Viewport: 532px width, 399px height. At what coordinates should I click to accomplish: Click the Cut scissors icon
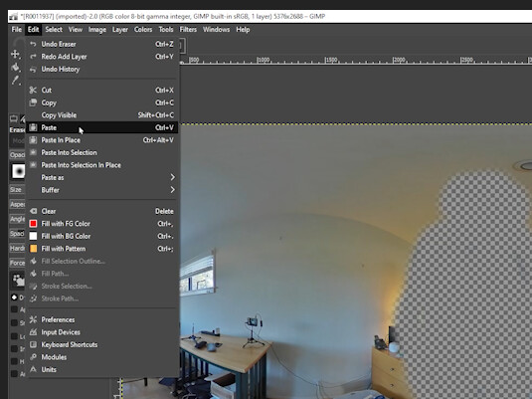click(x=33, y=90)
